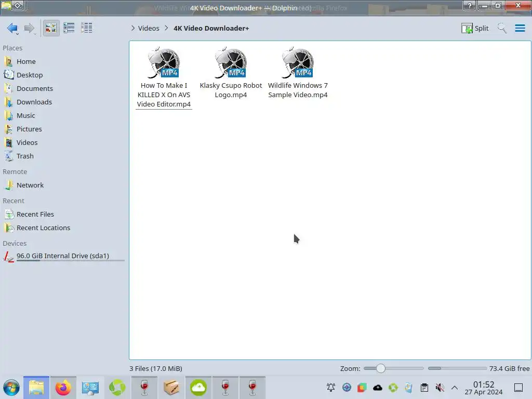Click the Zoom slider handle
This screenshot has height=399, width=532.
point(381,368)
